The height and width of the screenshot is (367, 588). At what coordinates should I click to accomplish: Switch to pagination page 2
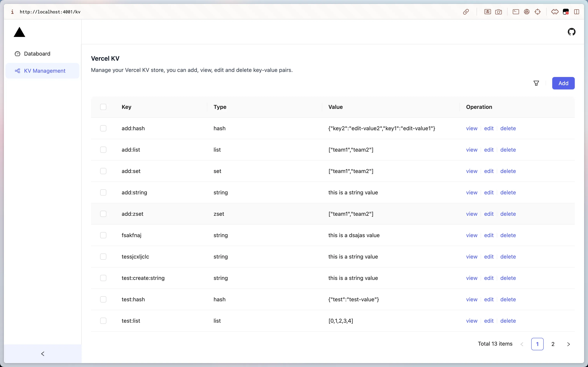553,344
